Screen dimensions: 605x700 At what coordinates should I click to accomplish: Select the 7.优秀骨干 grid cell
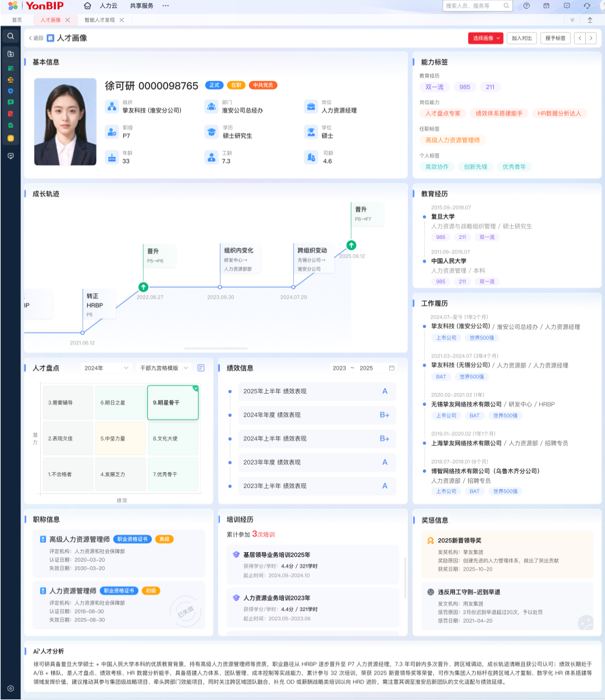click(173, 474)
